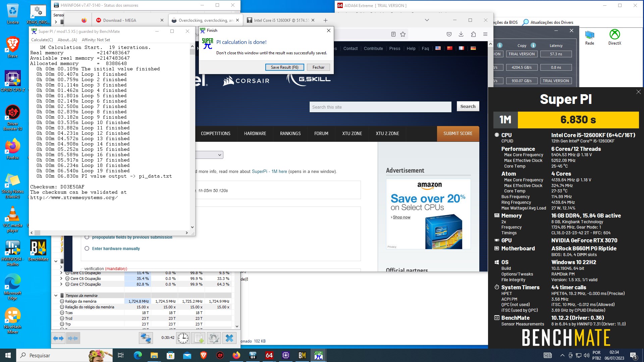Click SUBMIT SCORE button
The height and width of the screenshot is (362, 644).
point(458,133)
